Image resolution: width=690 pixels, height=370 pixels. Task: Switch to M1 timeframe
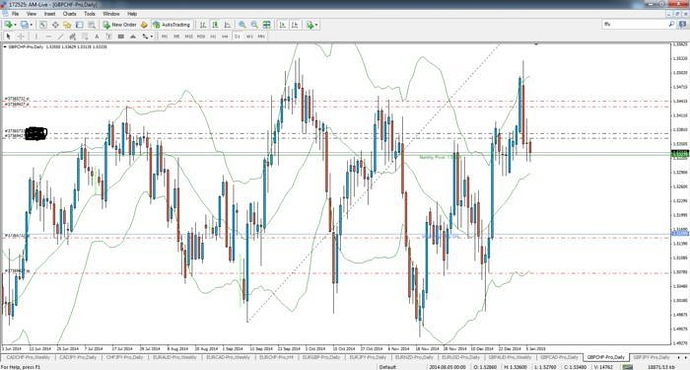(x=165, y=37)
